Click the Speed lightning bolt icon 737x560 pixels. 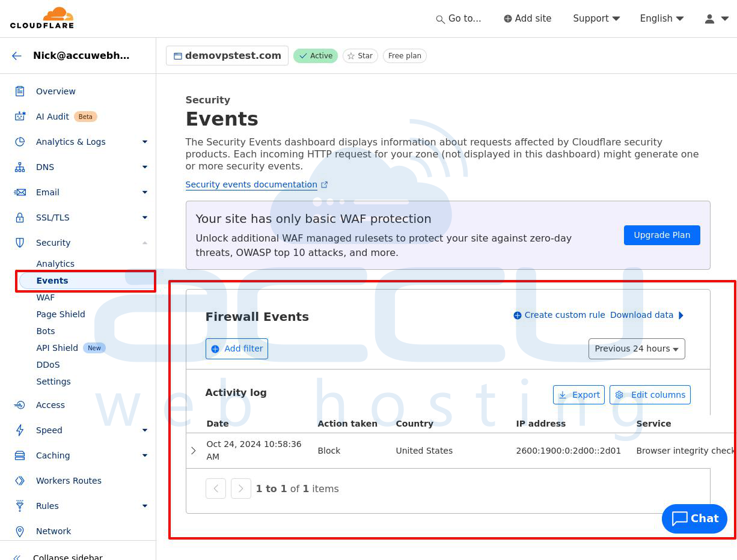click(x=20, y=430)
